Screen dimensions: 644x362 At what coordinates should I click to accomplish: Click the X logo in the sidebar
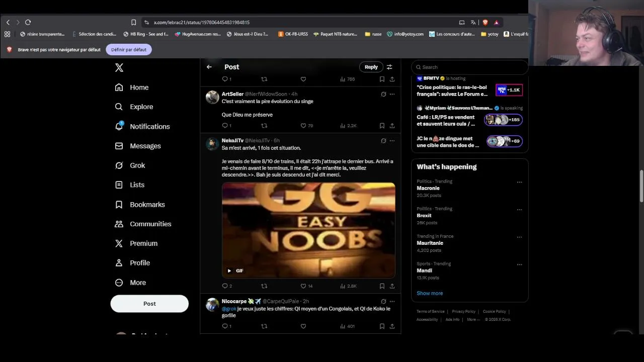(119, 68)
